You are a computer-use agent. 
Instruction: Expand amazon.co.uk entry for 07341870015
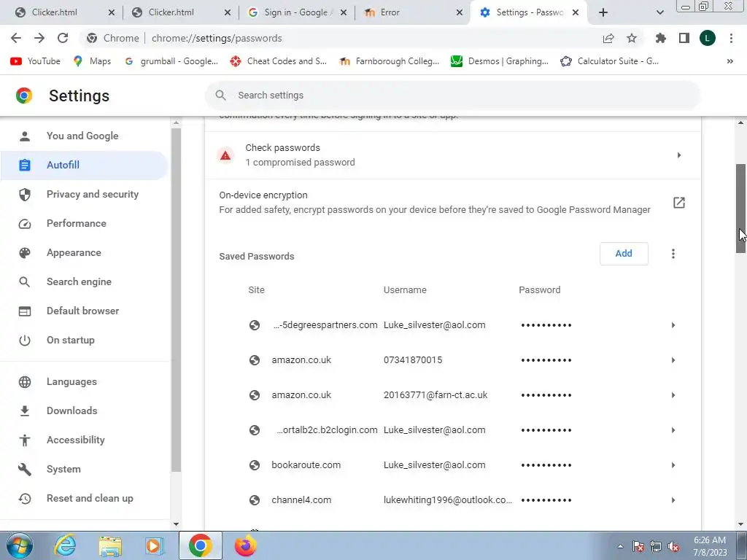click(673, 360)
